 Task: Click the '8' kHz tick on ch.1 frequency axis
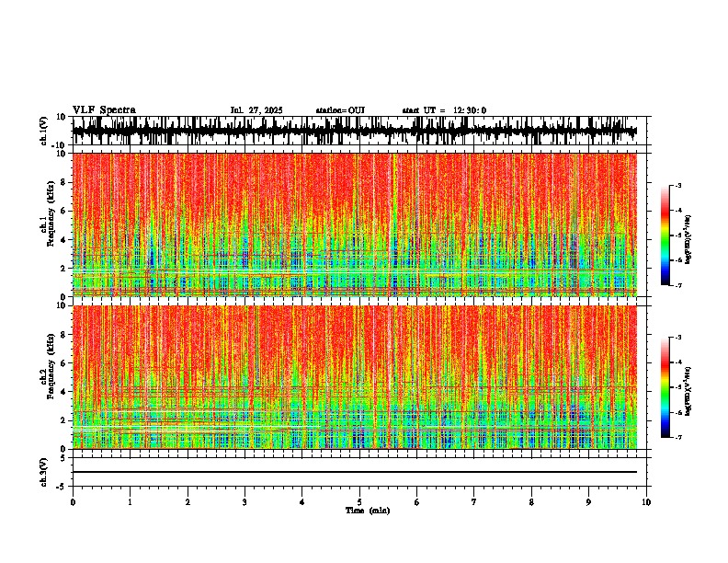click(64, 182)
